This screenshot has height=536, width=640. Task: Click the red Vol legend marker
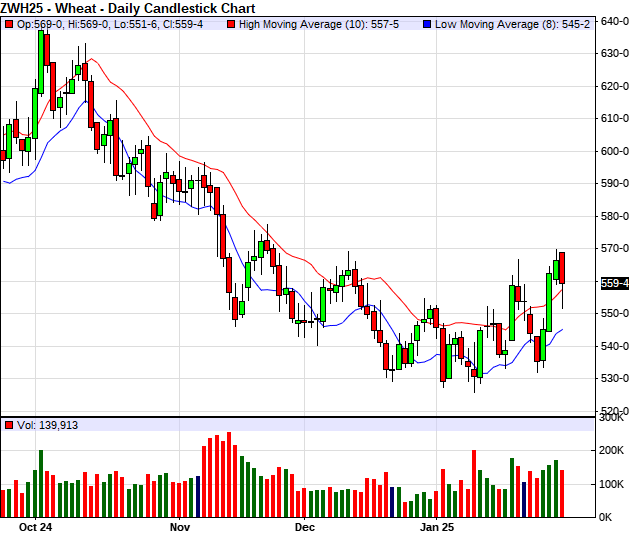click(x=9, y=425)
